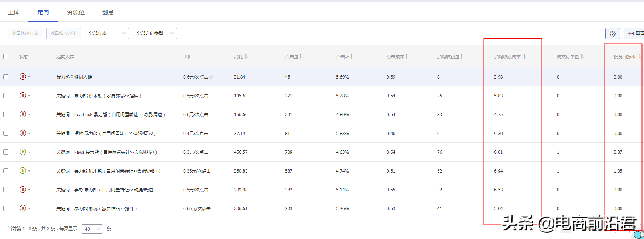Image resolution: width=644 pixels, height=239 pixels.
Task: Click pause status icon for 暴力熊关键词人群 row
Action: [x=23, y=77]
